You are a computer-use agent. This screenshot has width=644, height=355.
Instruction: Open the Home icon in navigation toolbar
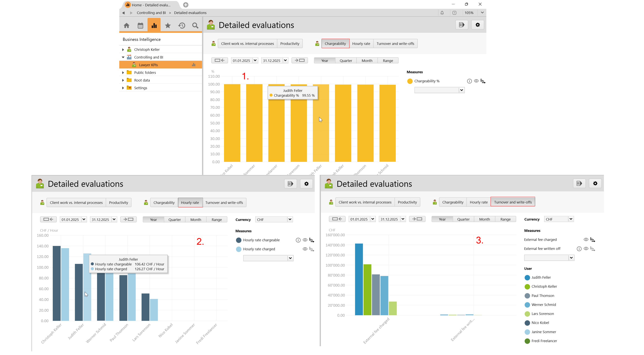click(x=127, y=26)
